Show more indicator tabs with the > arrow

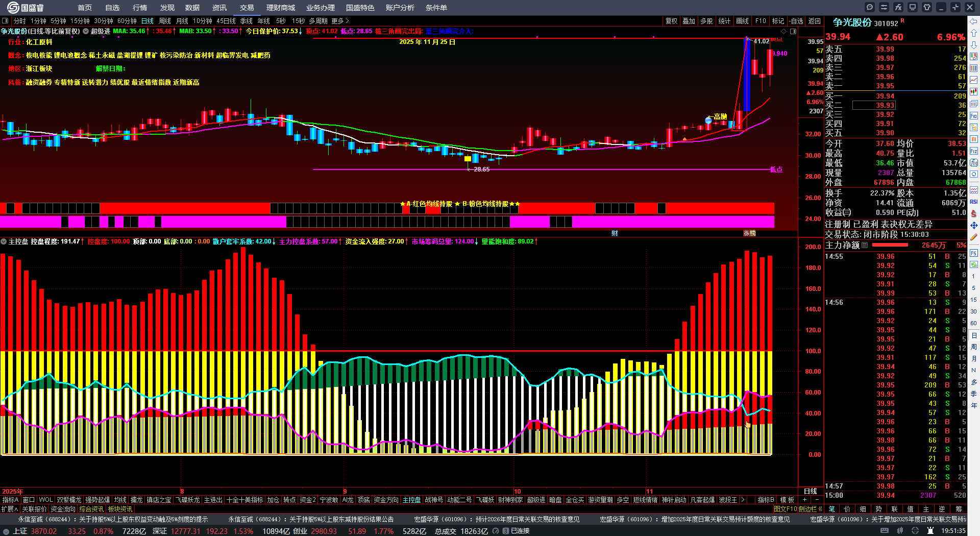tap(742, 500)
